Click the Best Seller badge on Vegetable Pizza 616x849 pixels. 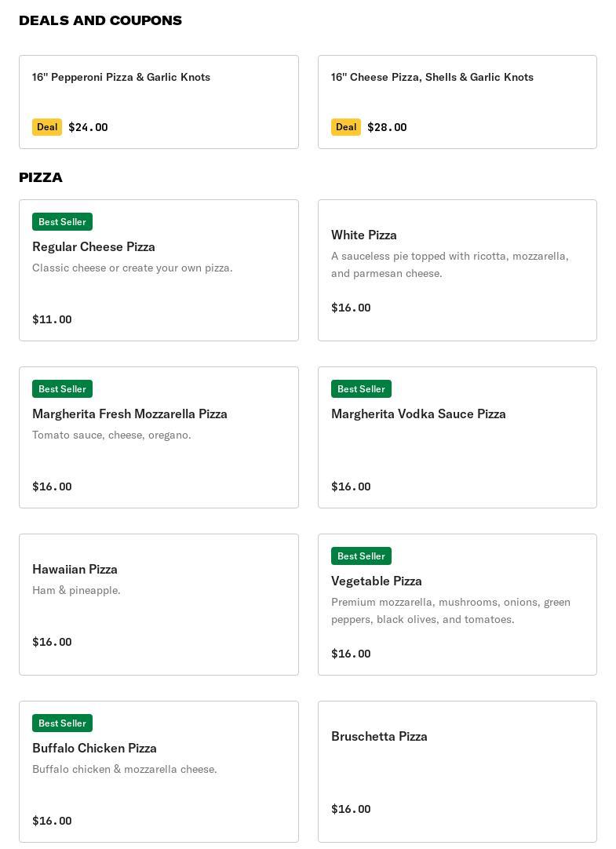[361, 556]
